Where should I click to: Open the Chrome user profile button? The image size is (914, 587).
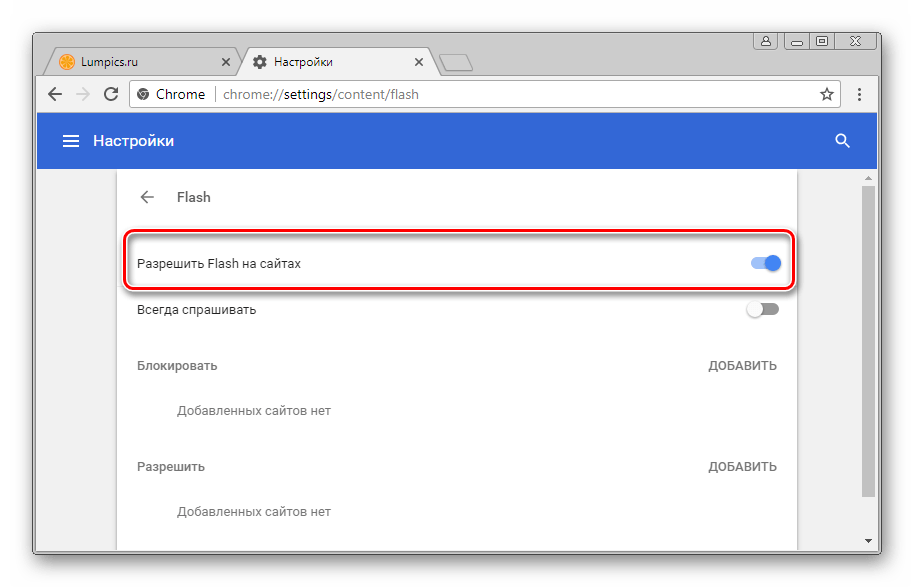coord(766,41)
